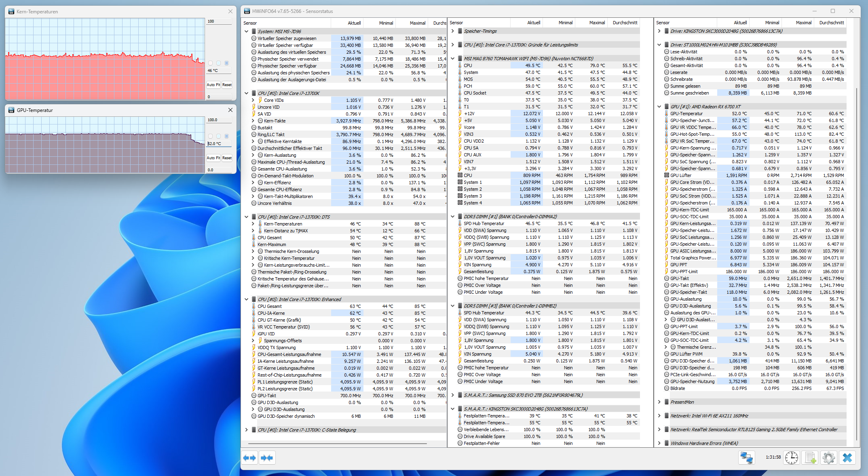Select the GPU-Temperatur row under Radeon RX 6700 XT
The height and width of the screenshot is (476, 868).
tap(686, 114)
